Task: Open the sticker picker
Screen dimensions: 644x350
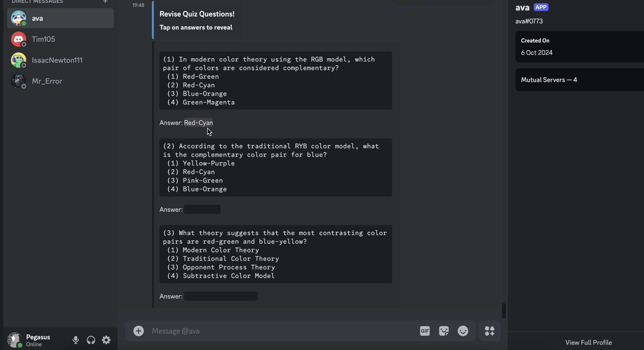Action: point(444,331)
